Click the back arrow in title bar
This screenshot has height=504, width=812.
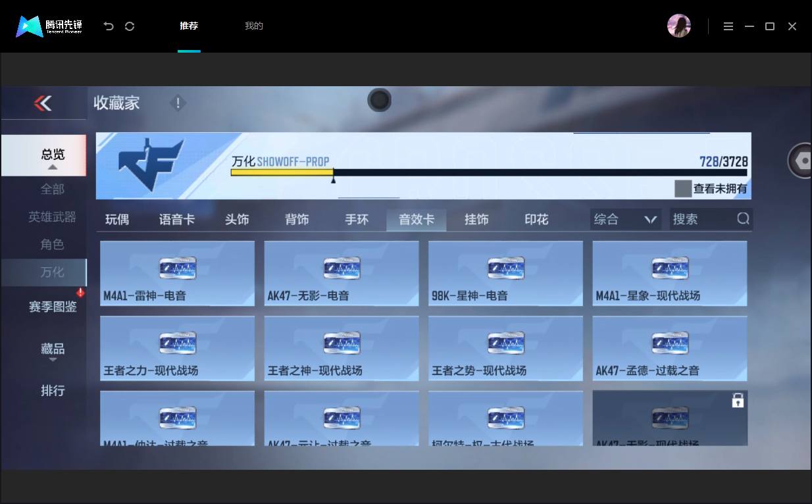(109, 26)
